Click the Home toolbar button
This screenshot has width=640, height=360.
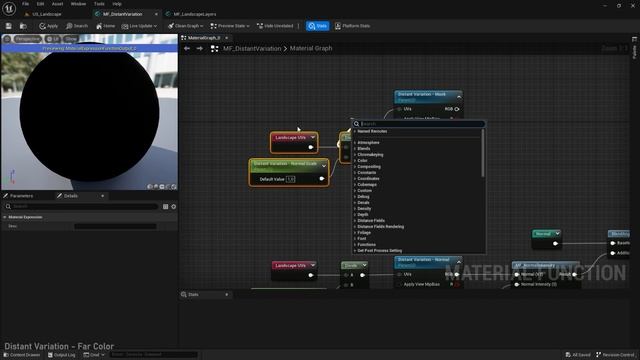tap(105, 26)
